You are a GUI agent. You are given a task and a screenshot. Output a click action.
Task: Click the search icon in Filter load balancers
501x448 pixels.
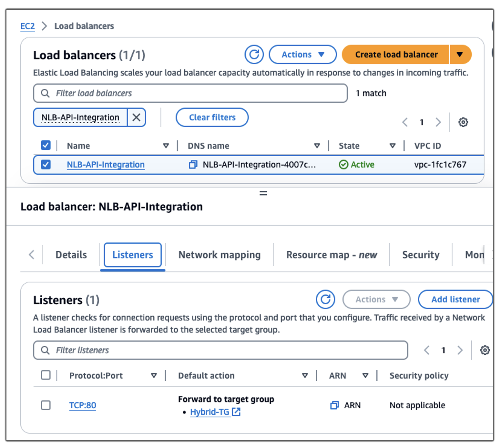point(45,93)
